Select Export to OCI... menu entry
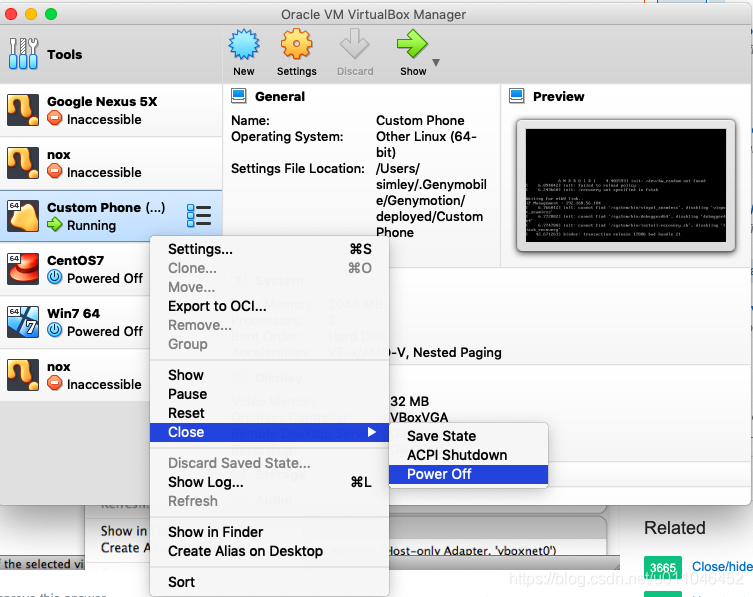Screen dimensions: 753x597 [x=269, y=306]
